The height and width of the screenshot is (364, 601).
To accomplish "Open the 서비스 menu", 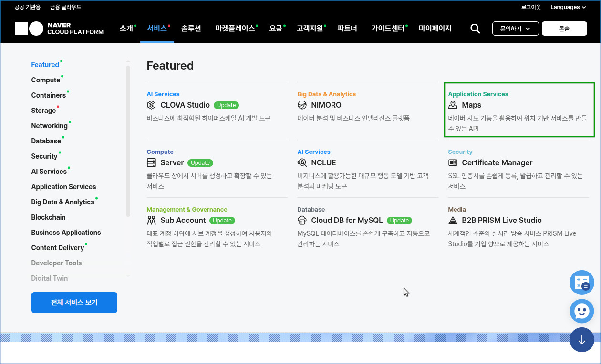I will pos(157,29).
